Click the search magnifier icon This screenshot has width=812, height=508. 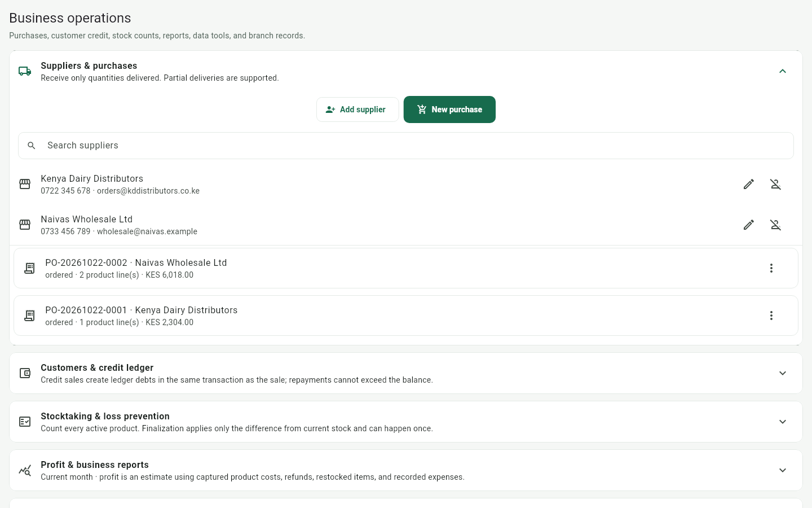click(x=32, y=146)
